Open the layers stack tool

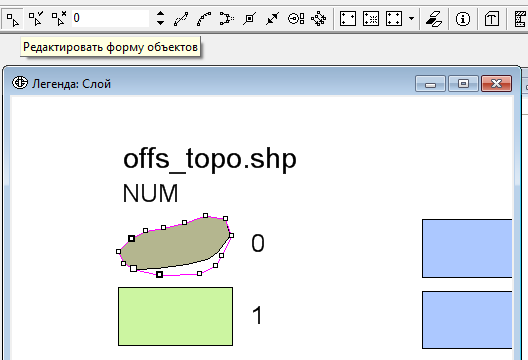pos(434,19)
